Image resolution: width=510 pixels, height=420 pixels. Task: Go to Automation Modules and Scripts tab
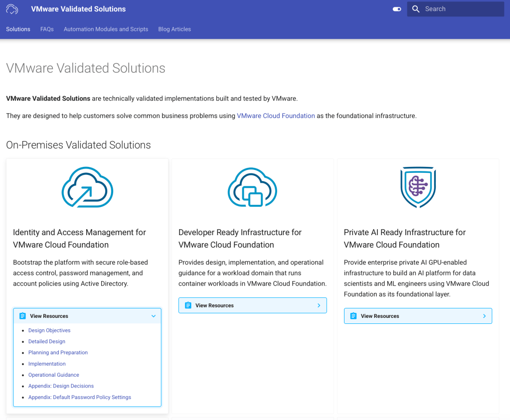point(106,29)
